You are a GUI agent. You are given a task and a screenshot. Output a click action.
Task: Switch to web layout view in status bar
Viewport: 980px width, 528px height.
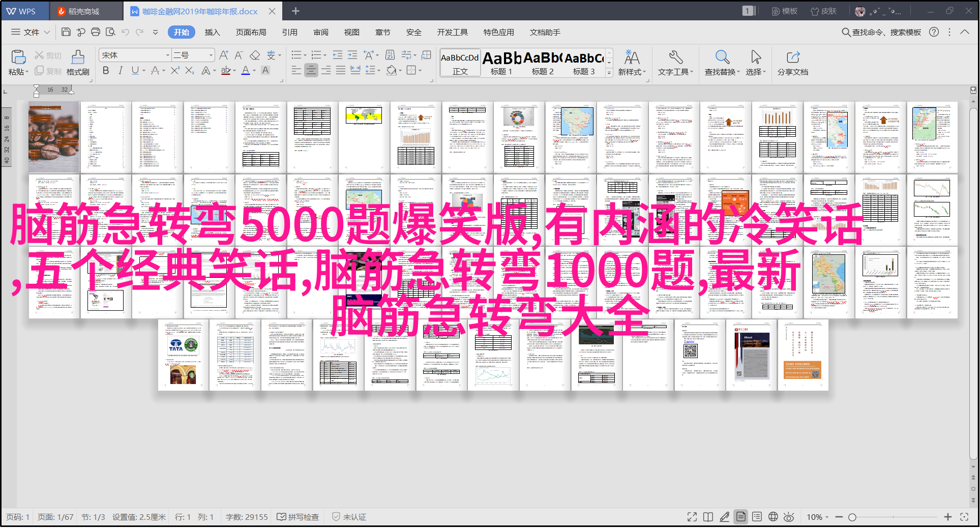(x=773, y=517)
